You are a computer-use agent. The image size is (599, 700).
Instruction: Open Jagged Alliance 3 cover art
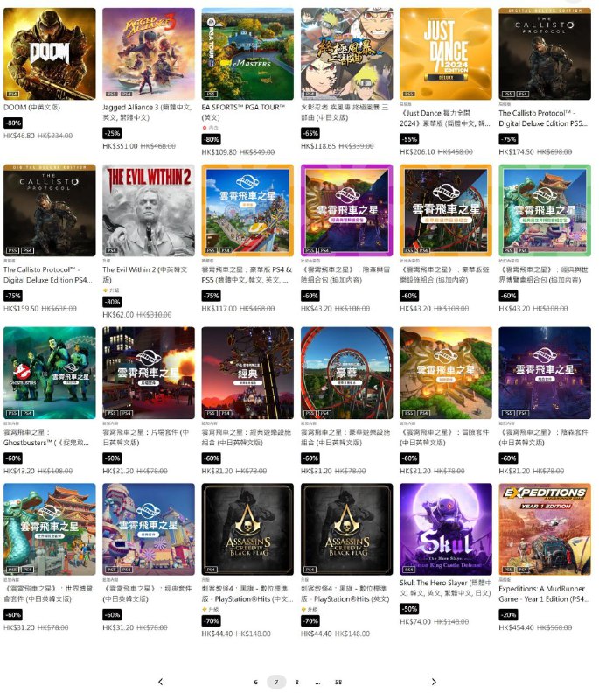tap(149, 53)
